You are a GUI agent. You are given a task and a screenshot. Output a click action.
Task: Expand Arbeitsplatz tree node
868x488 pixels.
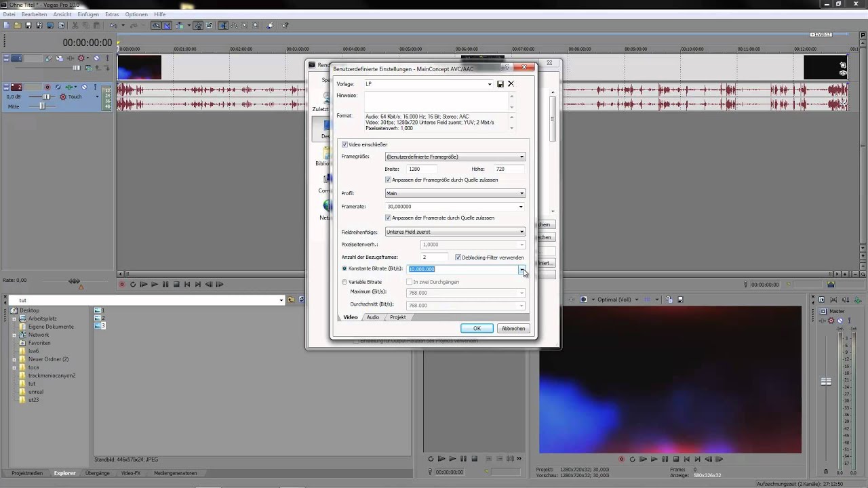point(14,319)
